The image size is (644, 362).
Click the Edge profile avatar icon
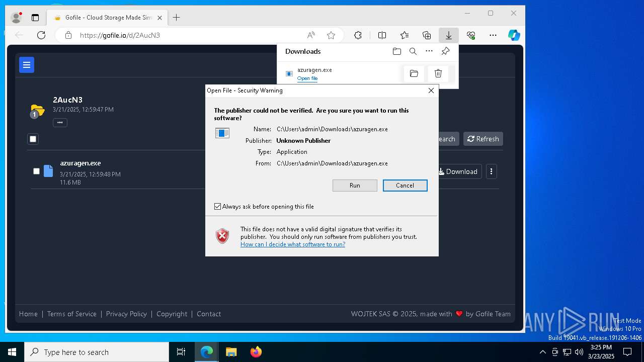pyautogui.click(x=17, y=18)
